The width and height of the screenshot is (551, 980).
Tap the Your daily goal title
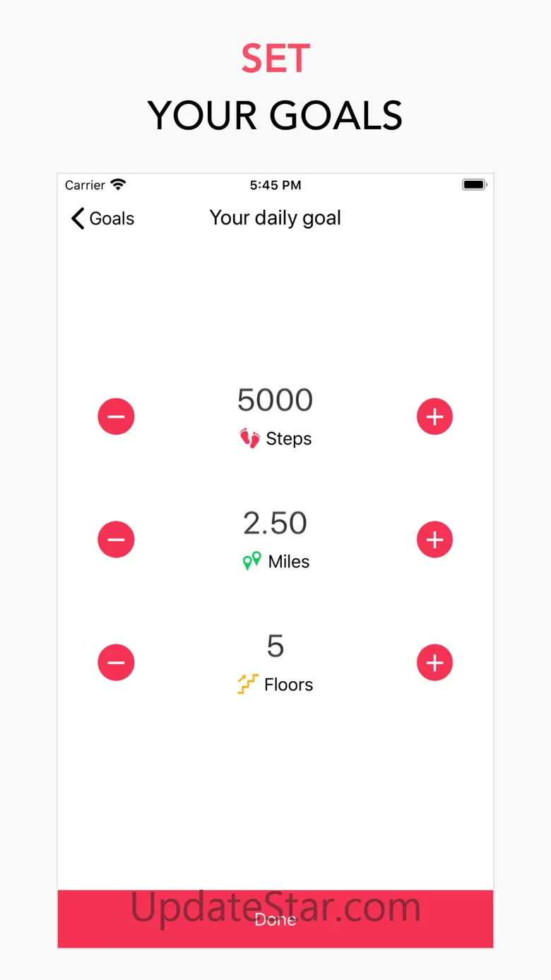(275, 218)
